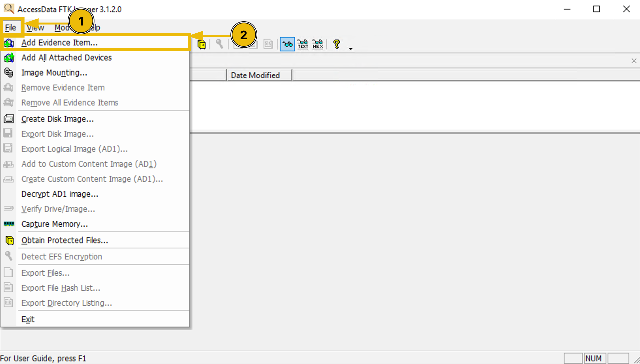Click Remove Evidence Item entry
Viewport: 640px width, 364px height.
pyautogui.click(x=95, y=88)
